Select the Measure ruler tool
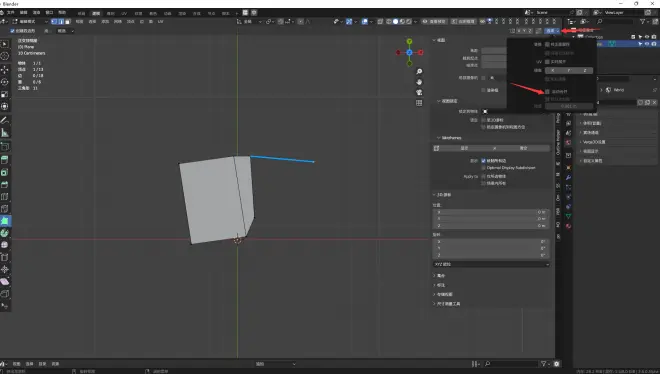The height and width of the screenshot is (374, 660). pyautogui.click(x=5, y=133)
